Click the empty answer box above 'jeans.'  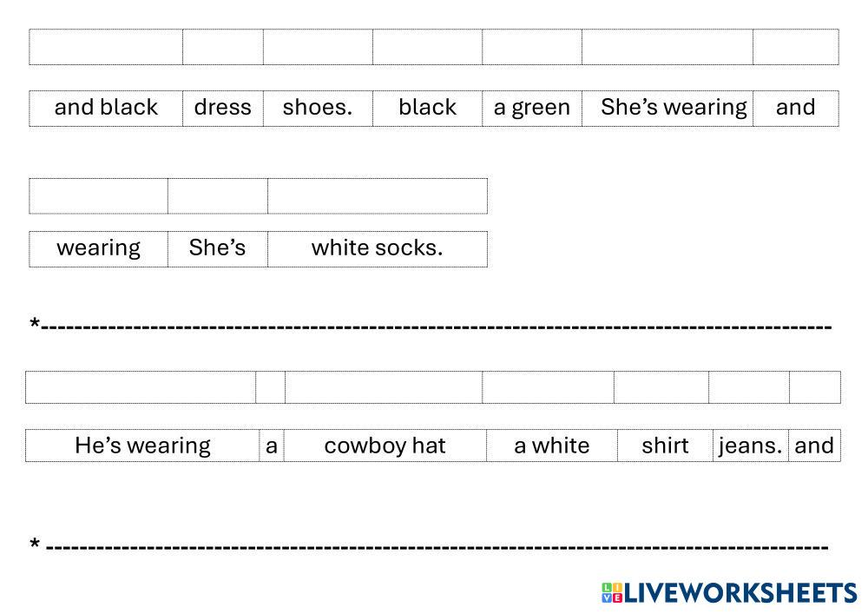click(x=748, y=387)
